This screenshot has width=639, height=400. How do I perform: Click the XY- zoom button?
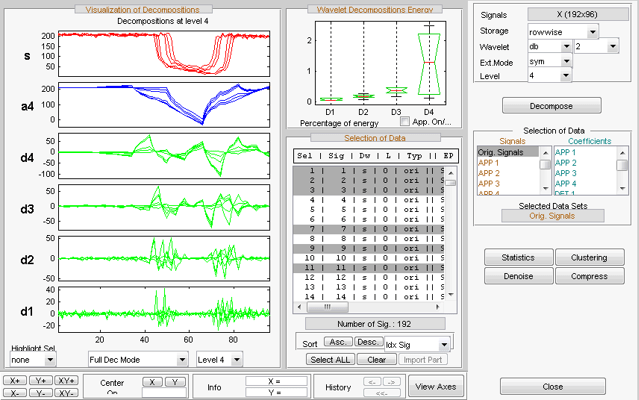[x=66, y=393]
